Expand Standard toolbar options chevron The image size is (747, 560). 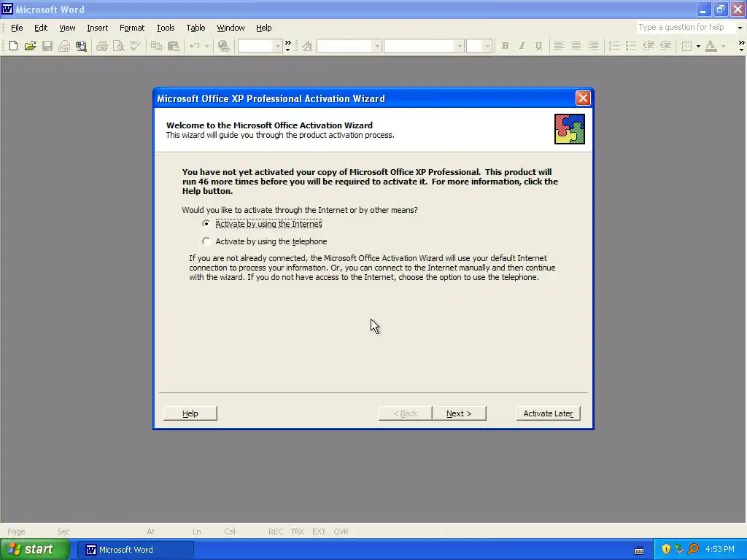[287, 46]
